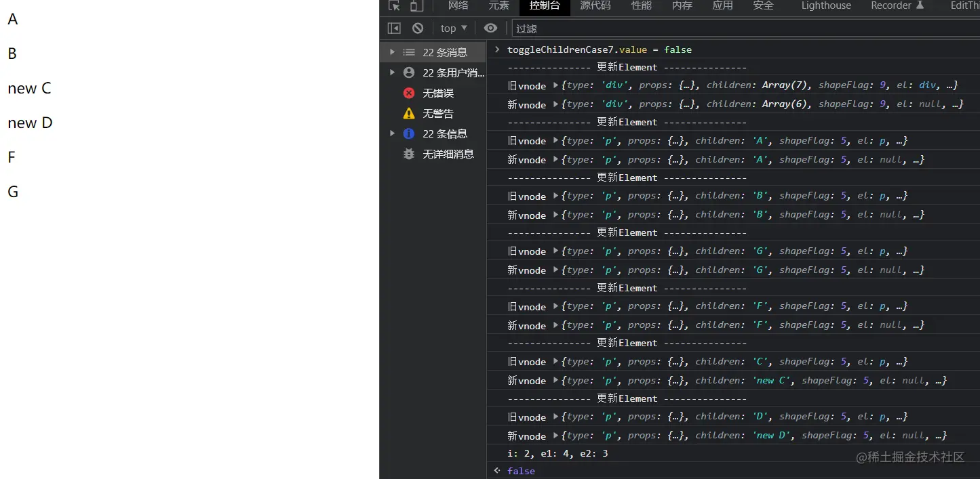Select the inspect element cursor icon
This screenshot has height=479, width=980.
tap(394, 5)
